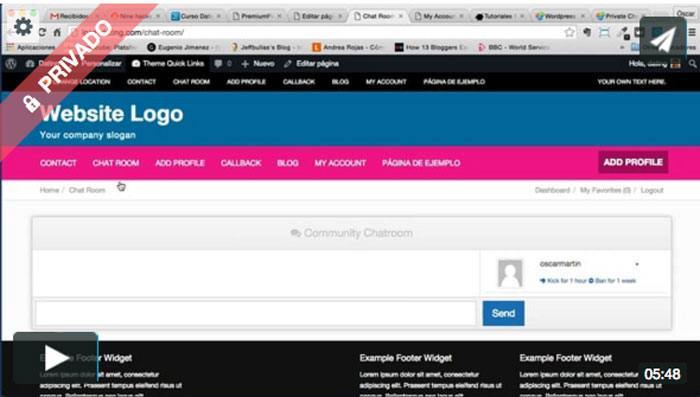This screenshot has height=397, width=700.
Task: Click the Website Logo heading
Action: [x=112, y=114]
